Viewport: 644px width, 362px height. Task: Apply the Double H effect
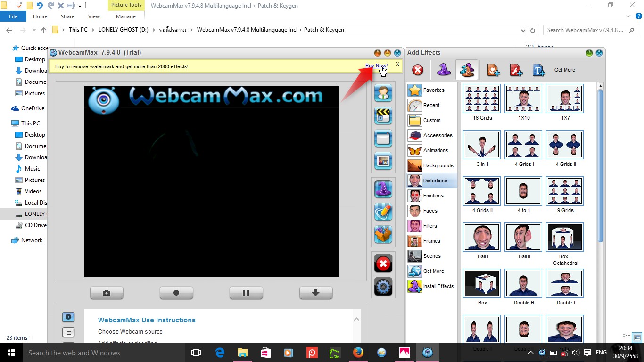[524, 283]
